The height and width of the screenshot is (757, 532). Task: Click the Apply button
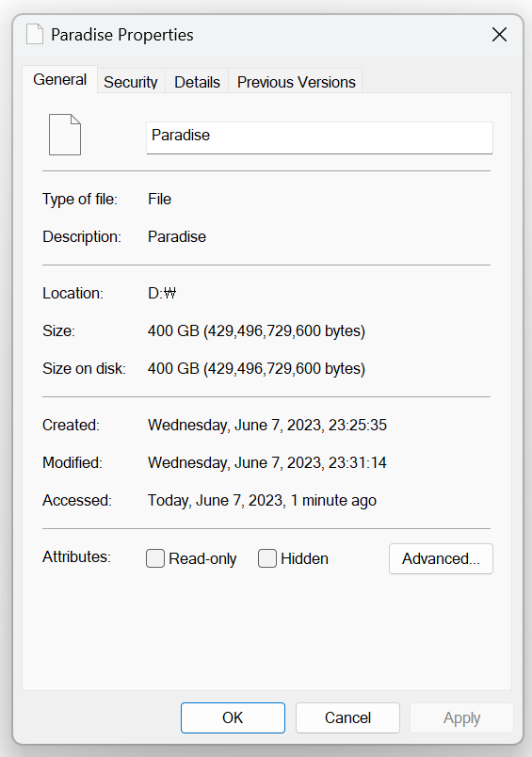461,717
